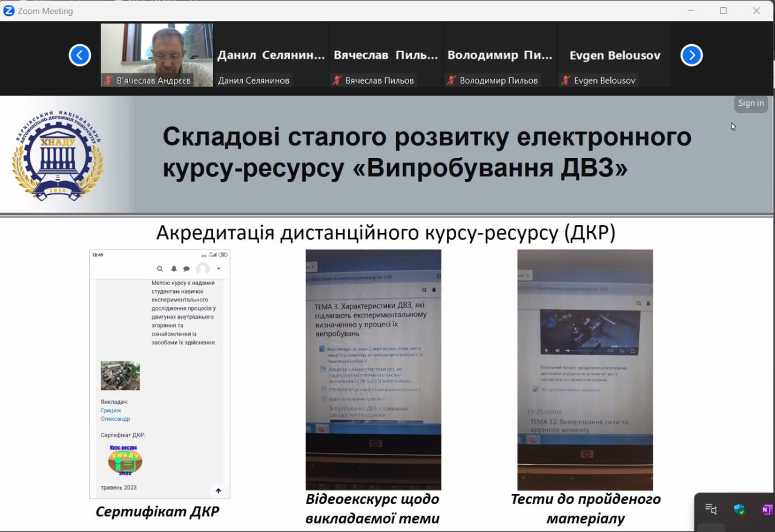The width and height of the screenshot is (775, 532).
Task: Click muted mic icon for Володимир Пильов
Action: click(x=451, y=80)
